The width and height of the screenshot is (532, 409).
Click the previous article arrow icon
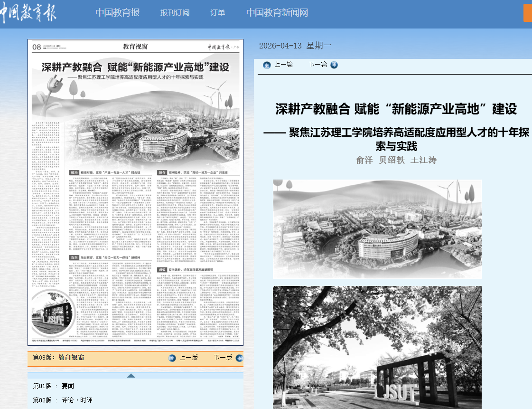point(267,65)
